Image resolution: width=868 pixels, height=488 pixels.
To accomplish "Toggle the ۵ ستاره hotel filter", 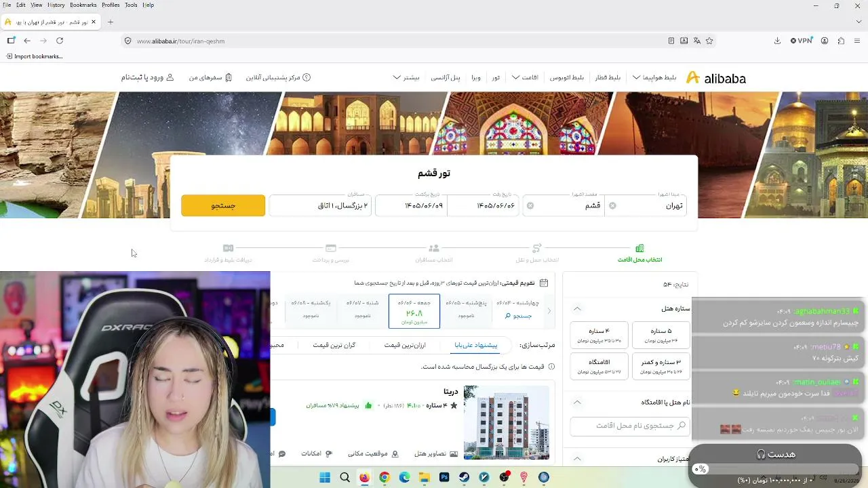I will point(660,335).
